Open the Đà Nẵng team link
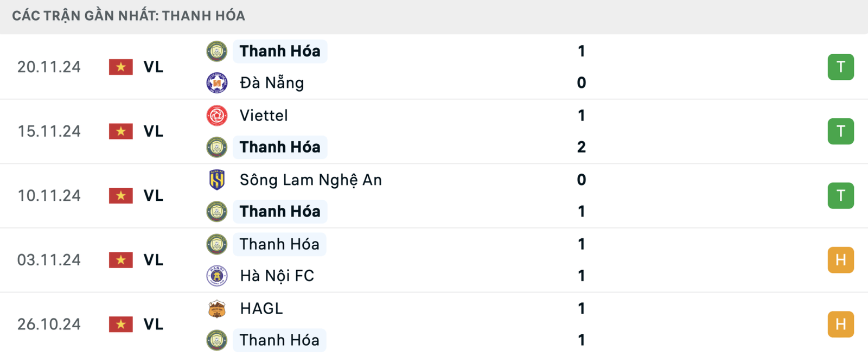 (x=272, y=83)
